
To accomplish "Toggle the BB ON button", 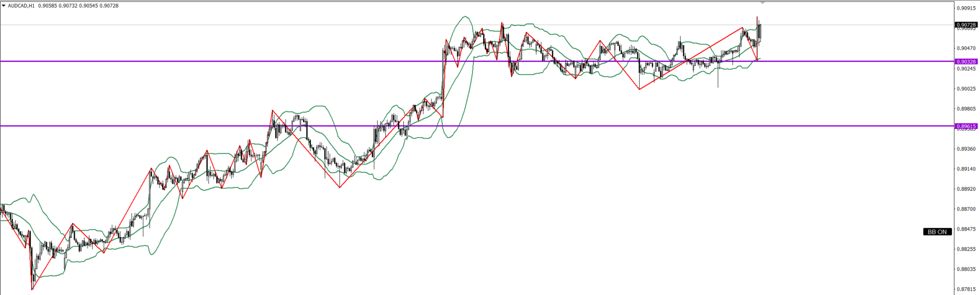I will point(937,232).
